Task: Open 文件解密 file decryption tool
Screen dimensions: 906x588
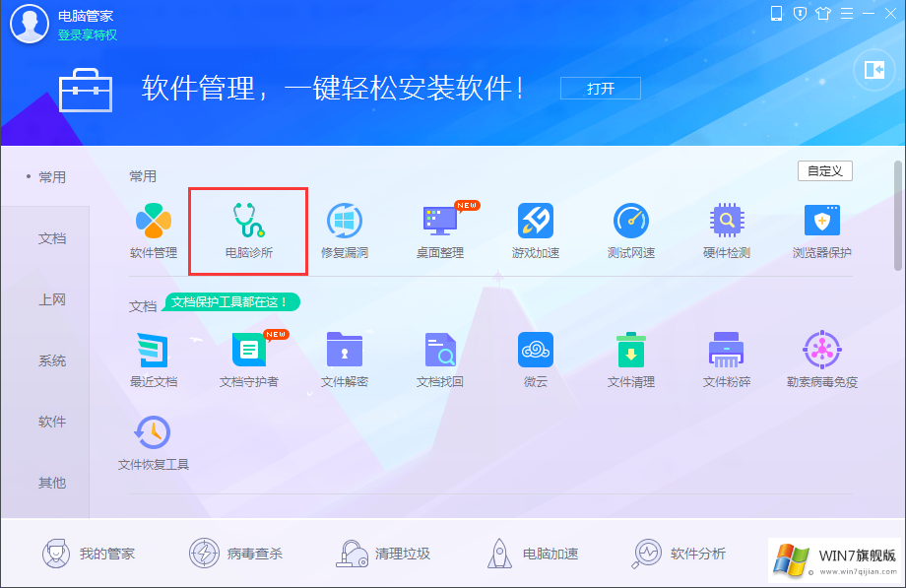Action: point(345,359)
